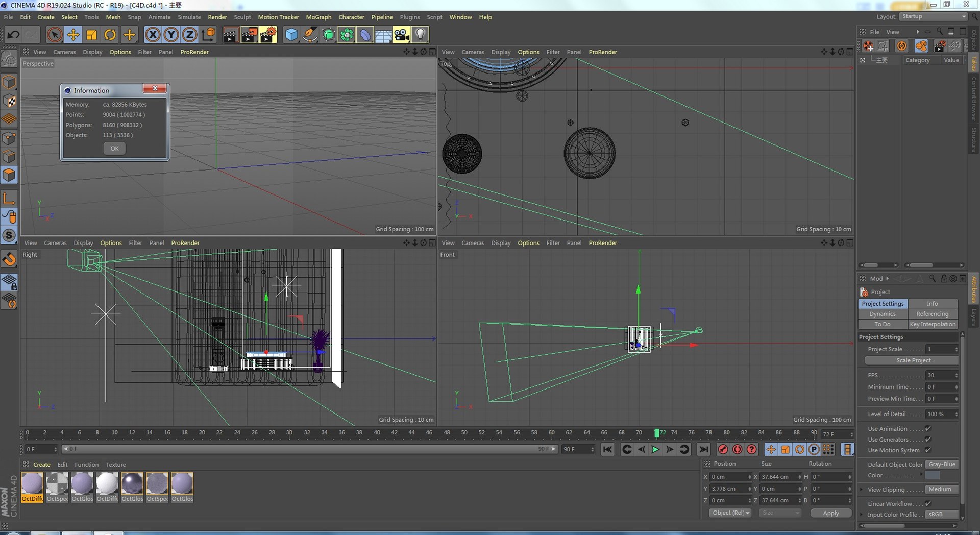Play the animation forward
Screen dimensions: 980x535
(655, 449)
